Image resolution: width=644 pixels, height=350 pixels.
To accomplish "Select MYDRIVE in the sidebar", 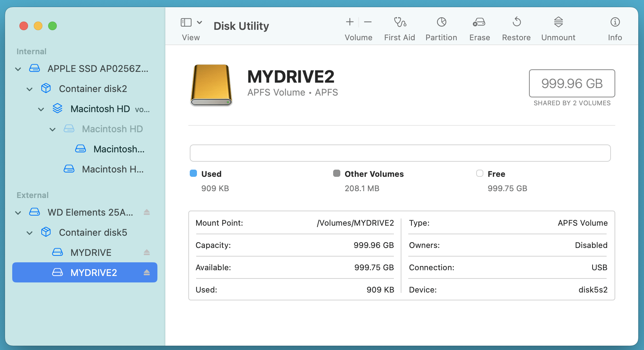I will 91,252.
